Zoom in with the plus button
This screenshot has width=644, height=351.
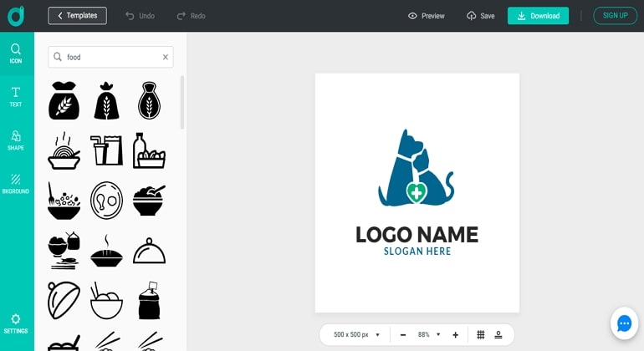(456, 335)
